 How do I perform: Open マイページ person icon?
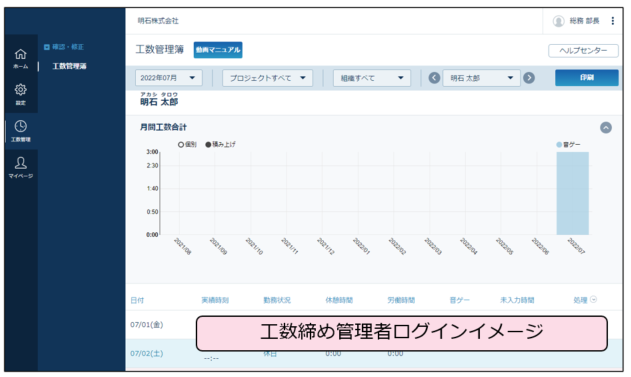pos(21,163)
